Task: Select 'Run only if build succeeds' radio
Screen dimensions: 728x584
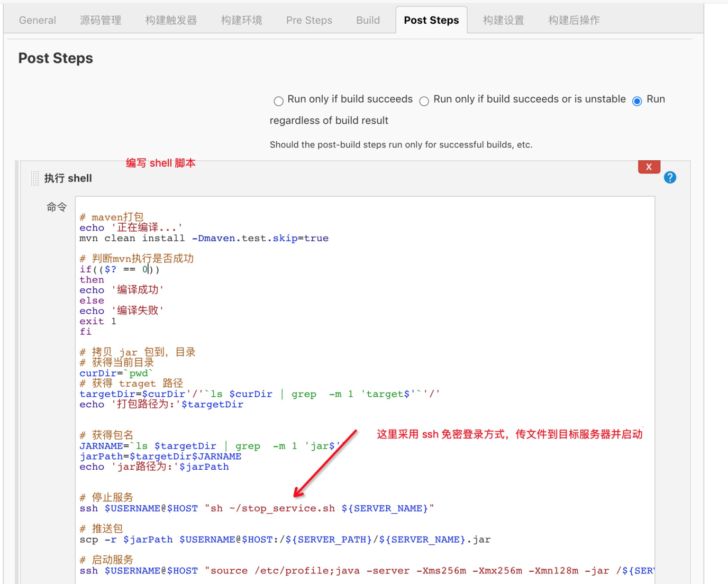Action: coord(278,101)
